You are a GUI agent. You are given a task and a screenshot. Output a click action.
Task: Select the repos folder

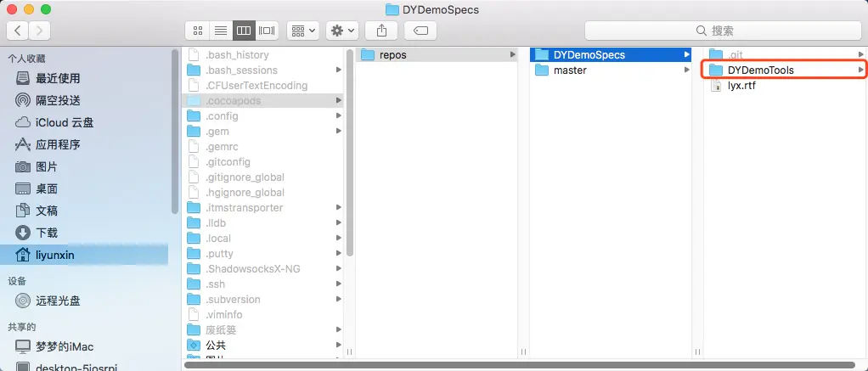pos(436,55)
